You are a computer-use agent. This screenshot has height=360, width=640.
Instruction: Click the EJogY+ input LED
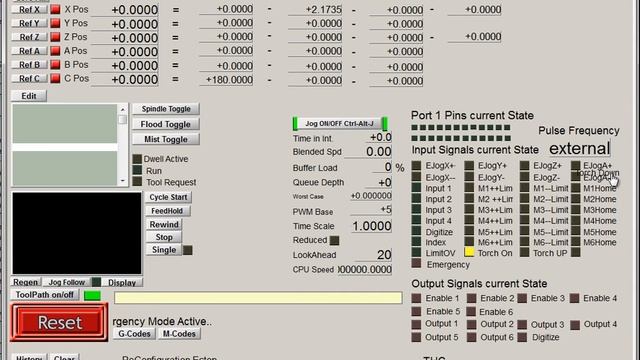[469, 166]
